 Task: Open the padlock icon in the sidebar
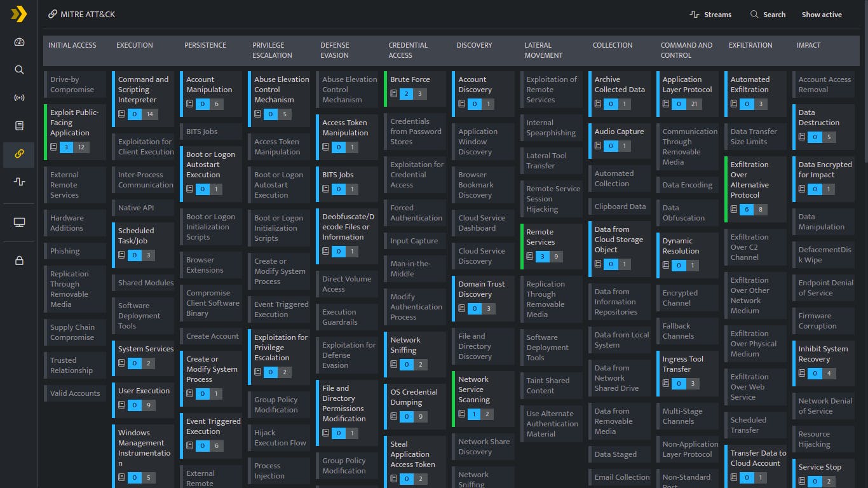pyautogui.click(x=19, y=260)
